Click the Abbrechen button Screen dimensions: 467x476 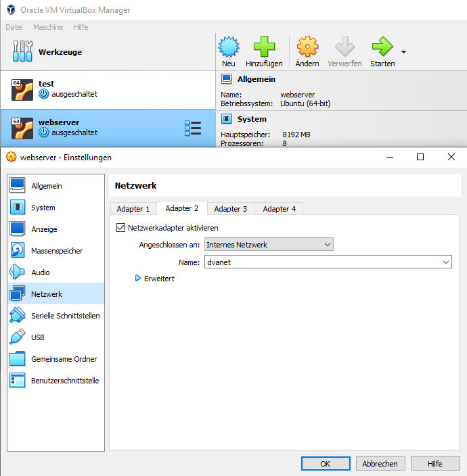(380, 464)
